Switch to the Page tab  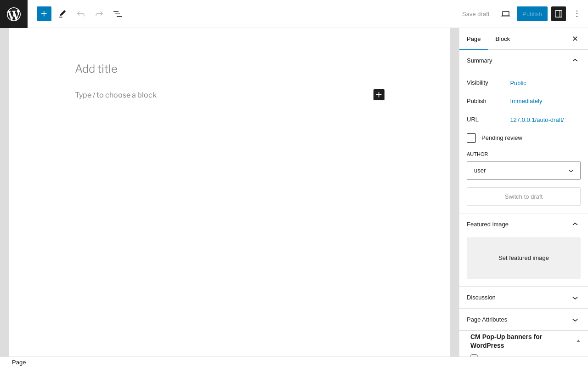474,39
